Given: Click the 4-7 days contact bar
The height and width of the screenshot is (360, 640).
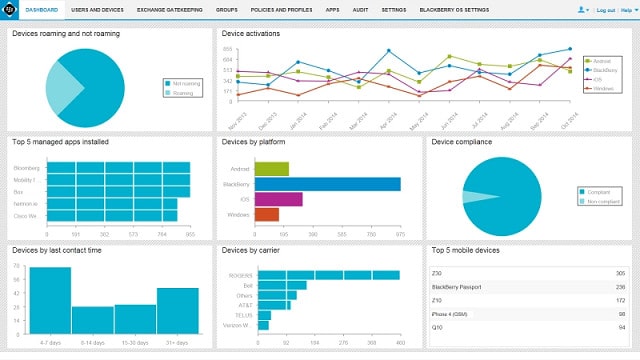Looking at the screenshot, I should click(50, 300).
